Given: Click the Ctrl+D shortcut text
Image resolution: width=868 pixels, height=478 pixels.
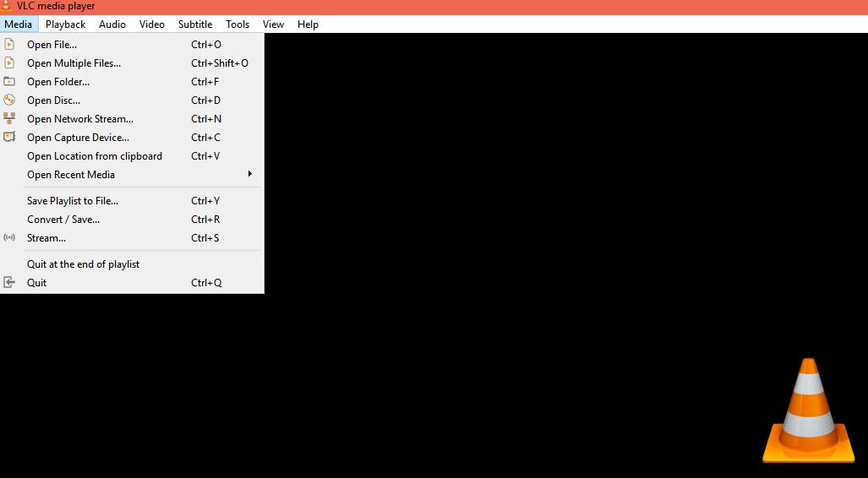Looking at the screenshot, I should [205, 100].
